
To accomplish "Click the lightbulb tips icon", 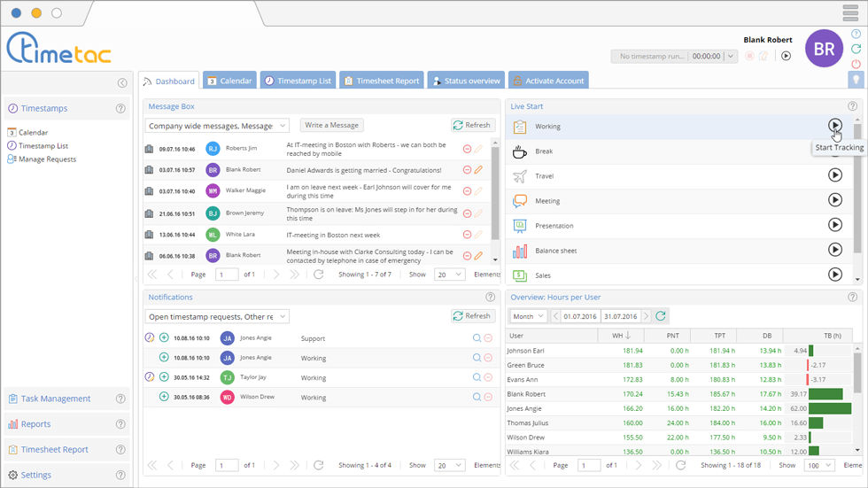I will coord(856,80).
